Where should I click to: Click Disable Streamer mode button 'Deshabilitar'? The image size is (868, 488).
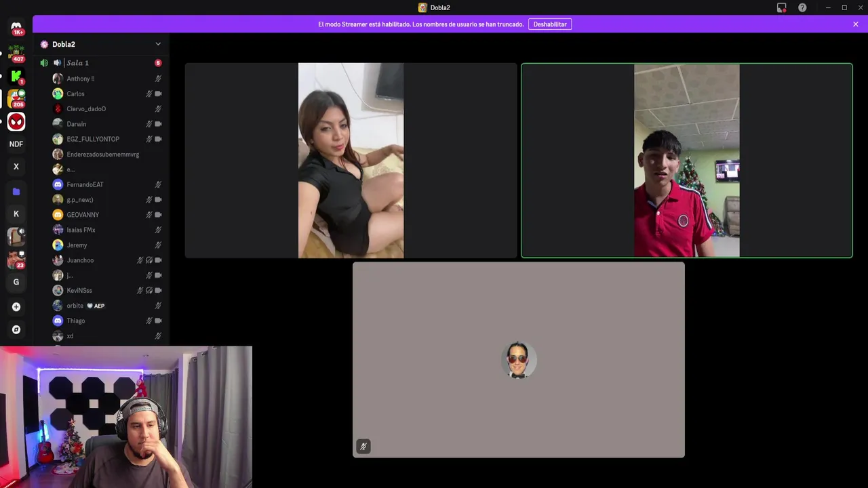(x=550, y=24)
